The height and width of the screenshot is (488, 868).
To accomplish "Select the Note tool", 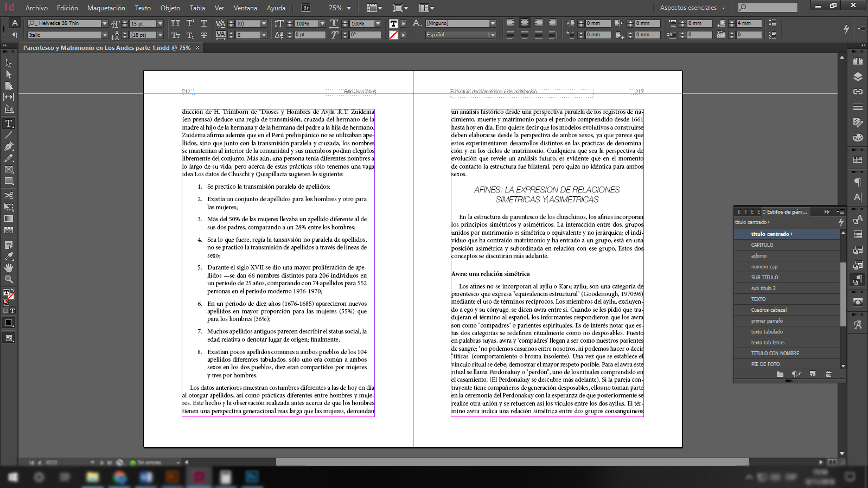I will pyautogui.click(x=9, y=245).
